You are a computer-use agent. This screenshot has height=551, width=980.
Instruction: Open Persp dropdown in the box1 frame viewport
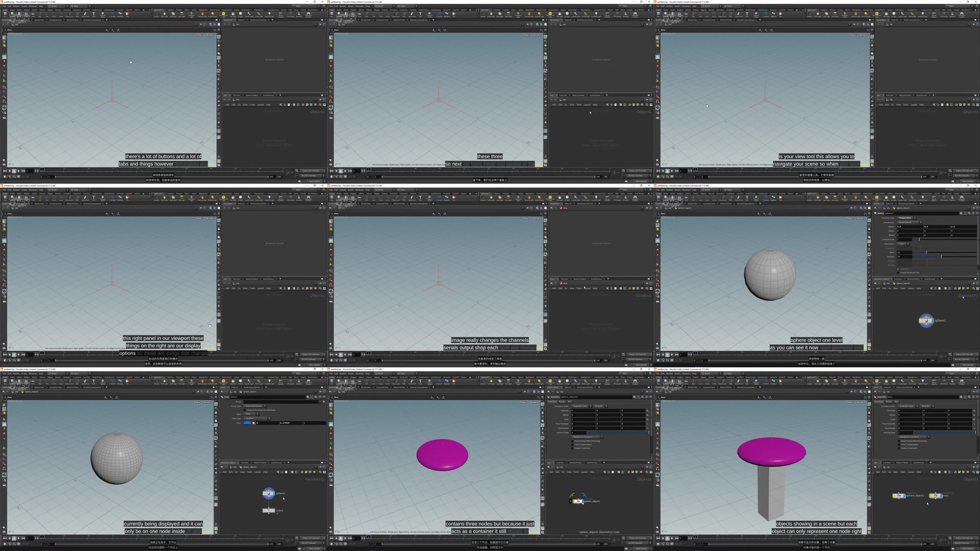pos(850,402)
